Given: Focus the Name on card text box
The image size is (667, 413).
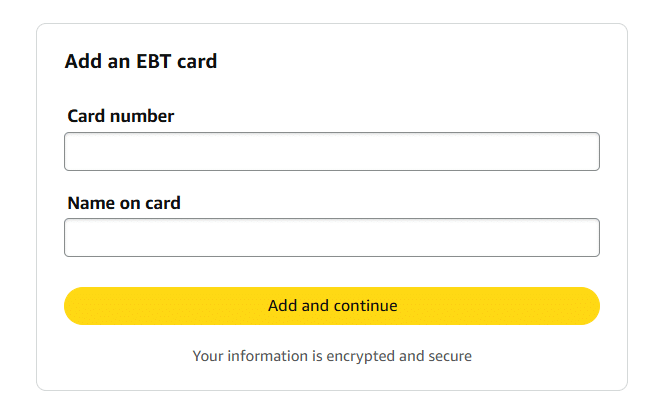Looking at the screenshot, I should 332,237.
